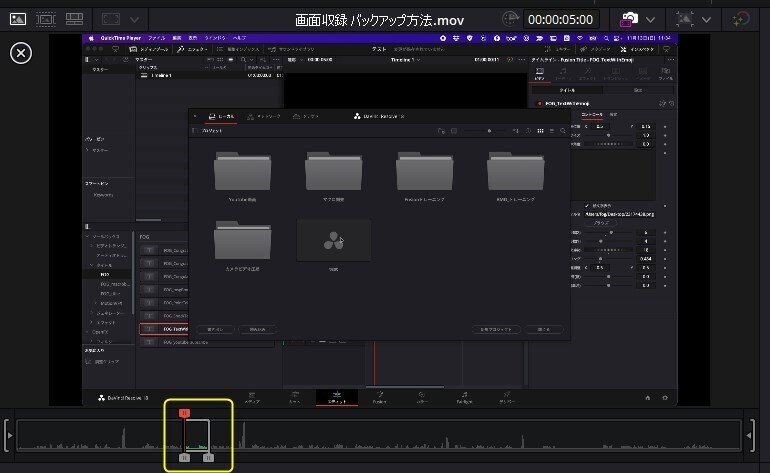The width and height of the screenshot is (770, 473).
Task: Click the 00:00:05:00 timecode field
Action: point(560,20)
